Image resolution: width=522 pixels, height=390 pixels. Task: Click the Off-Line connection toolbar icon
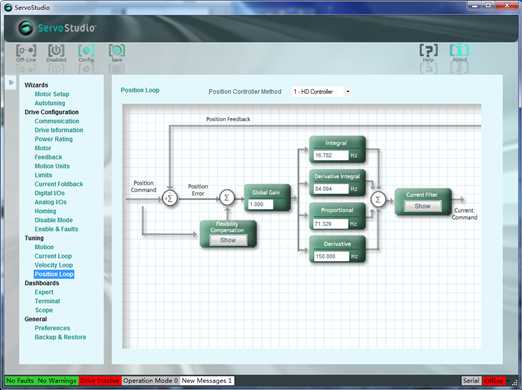[x=26, y=53]
